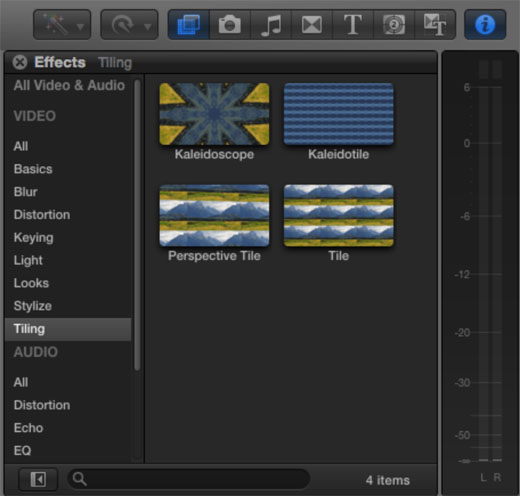Select the Kaleidotile effect thumbnail
This screenshot has width=520, height=496.
(339, 114)
